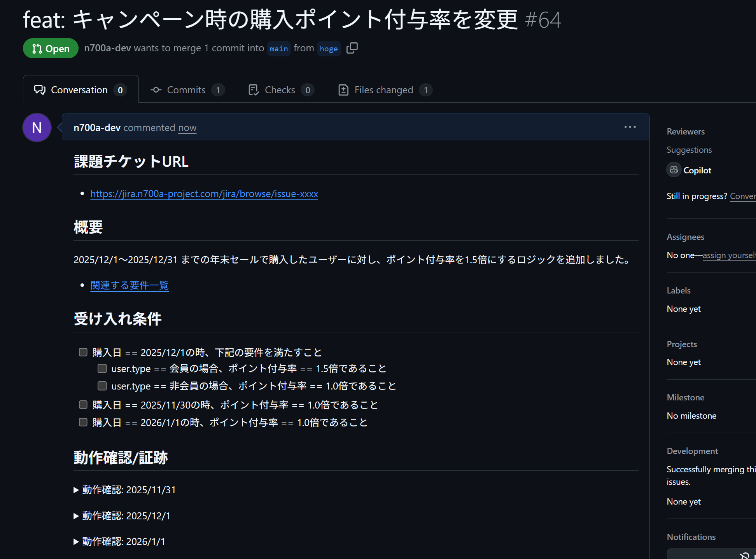Open the comment options ellipsis menu

tap(630, 127)
